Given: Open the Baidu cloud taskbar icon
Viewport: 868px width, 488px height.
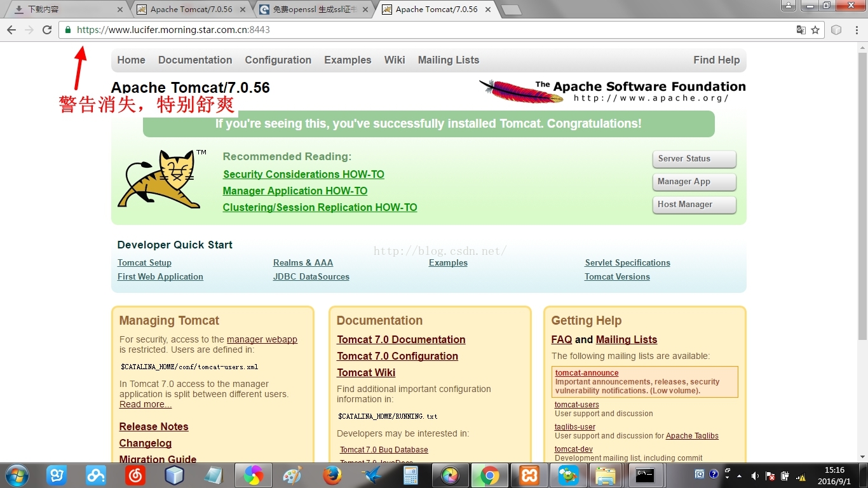Looking at the screenshot, I should click(x=95, y=475).
